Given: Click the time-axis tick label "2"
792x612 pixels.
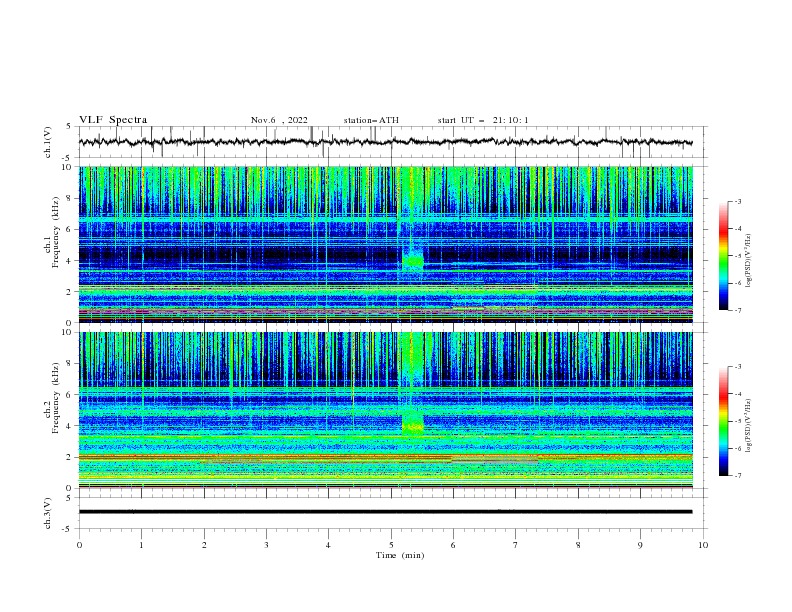Looking at the screenshot, I should 204,545.
